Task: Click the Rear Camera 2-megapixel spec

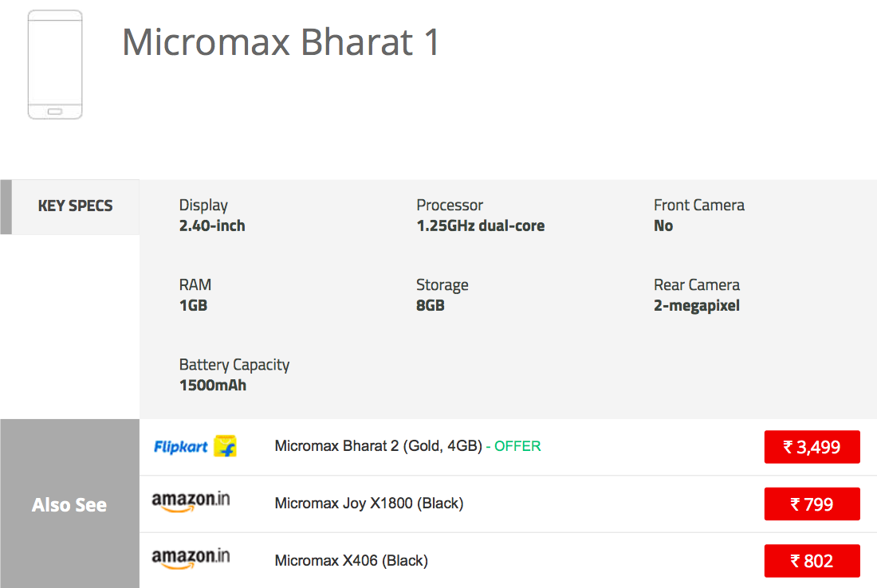Action: coord(697,296)
